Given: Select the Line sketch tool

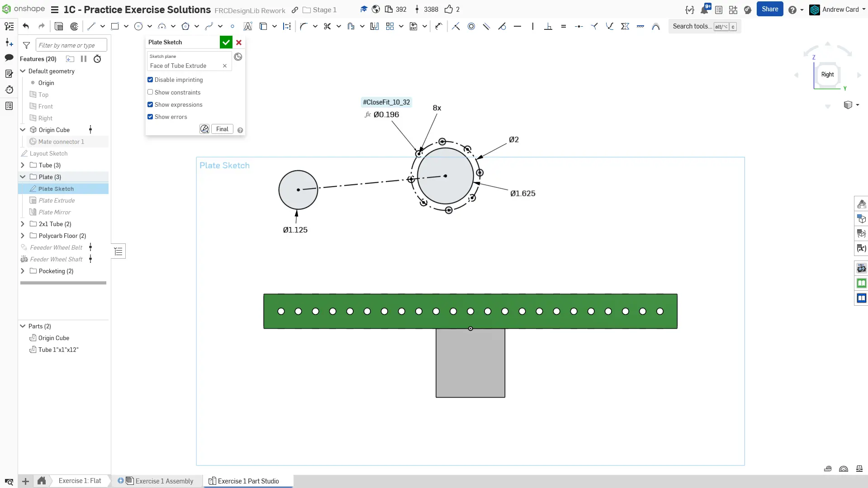Looking at the screenshot, I should [91, 26].
